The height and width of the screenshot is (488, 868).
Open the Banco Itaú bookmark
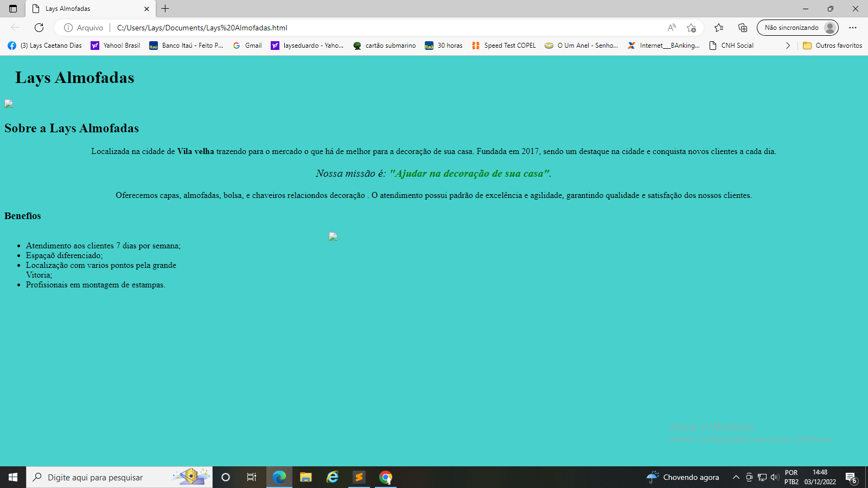pos(186,46)
